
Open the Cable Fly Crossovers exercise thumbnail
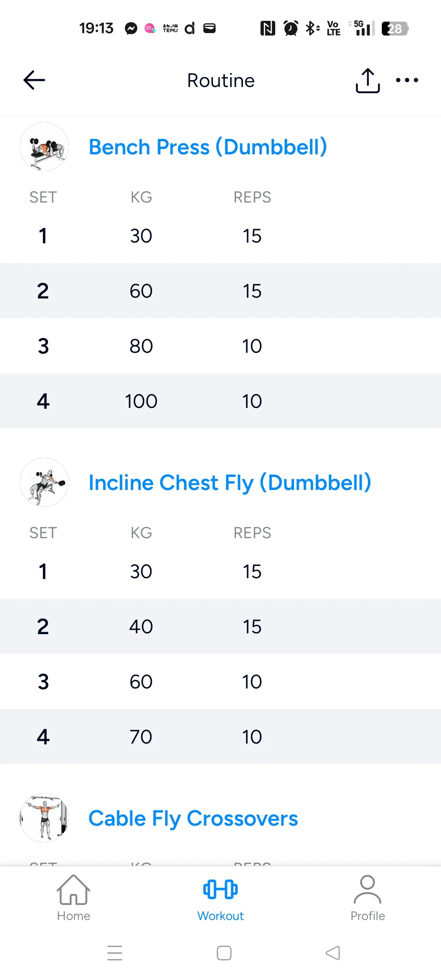click(44, 818)
